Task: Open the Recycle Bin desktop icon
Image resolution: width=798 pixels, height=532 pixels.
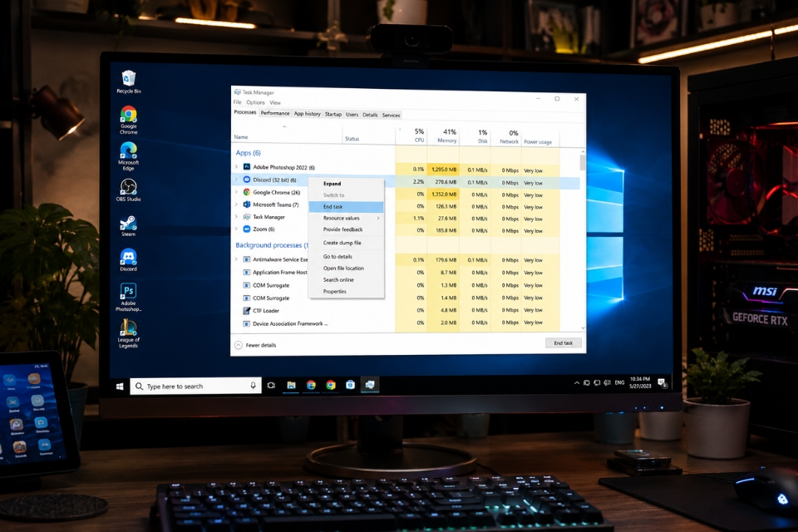Action: pos(129,82)
